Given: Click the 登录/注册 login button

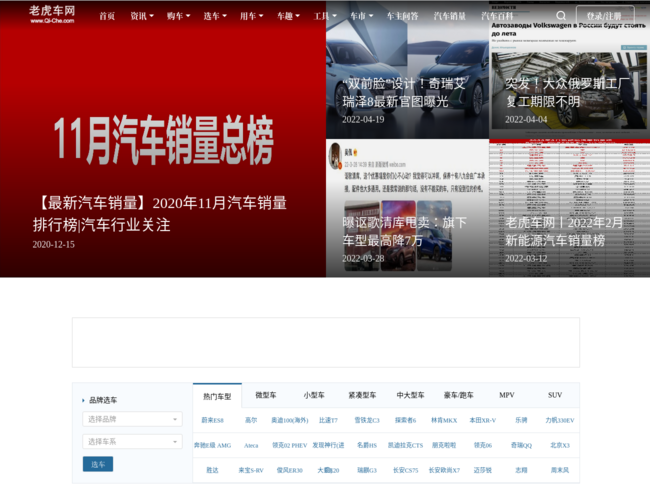Looking at the screenshot, I should 604,16.
